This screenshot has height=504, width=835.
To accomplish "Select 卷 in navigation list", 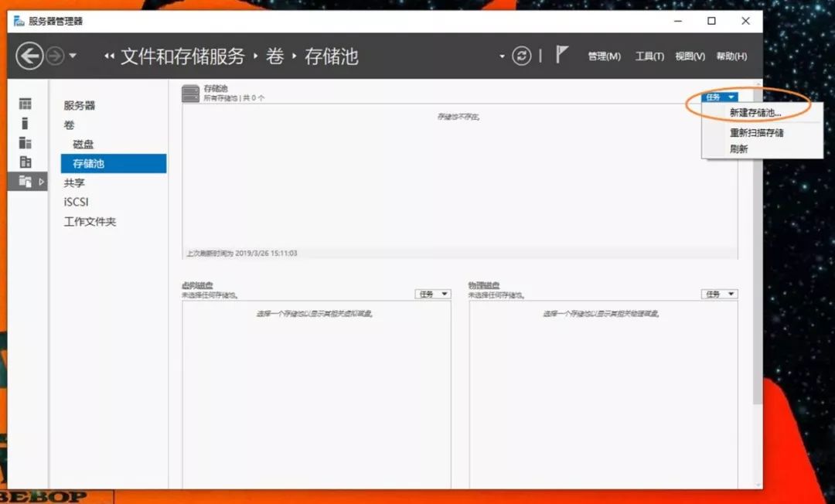I will click(70, 125).
